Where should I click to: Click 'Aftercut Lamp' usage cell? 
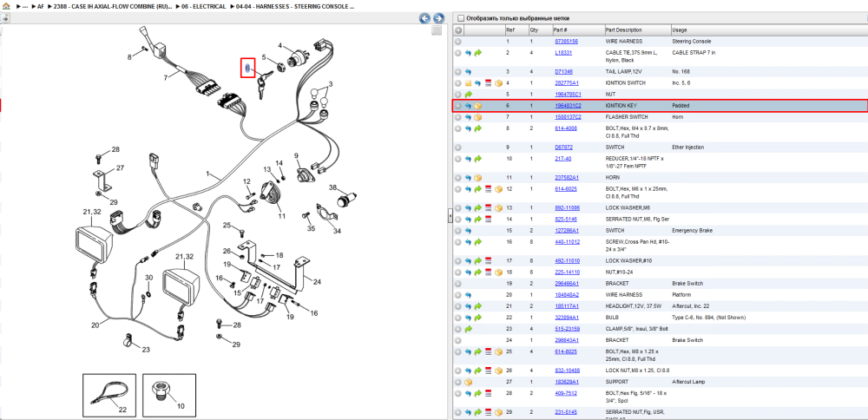[x=687, y=382]
